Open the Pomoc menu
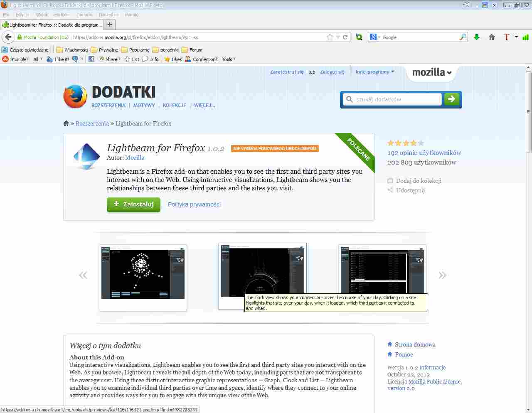The width and height of the screenshot is (532, 413). click(131, 15)
